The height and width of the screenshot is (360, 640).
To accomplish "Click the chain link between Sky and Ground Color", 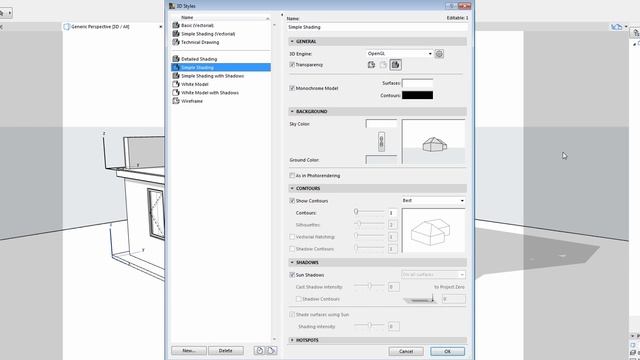I will click(381, 142).
